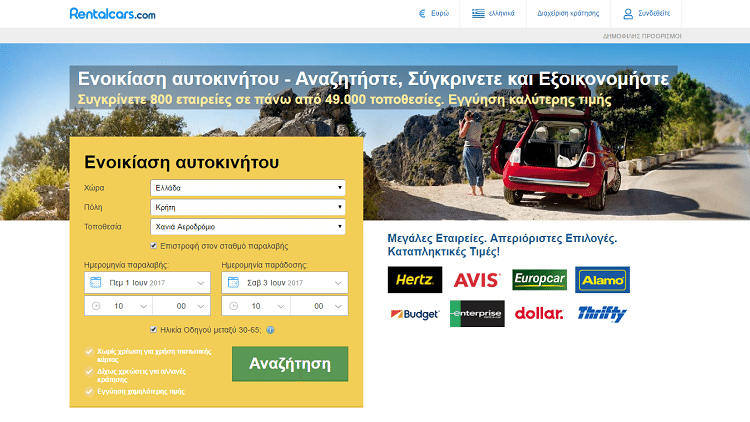
Task: Click the Hertz logo
Action: coord(415,279)
